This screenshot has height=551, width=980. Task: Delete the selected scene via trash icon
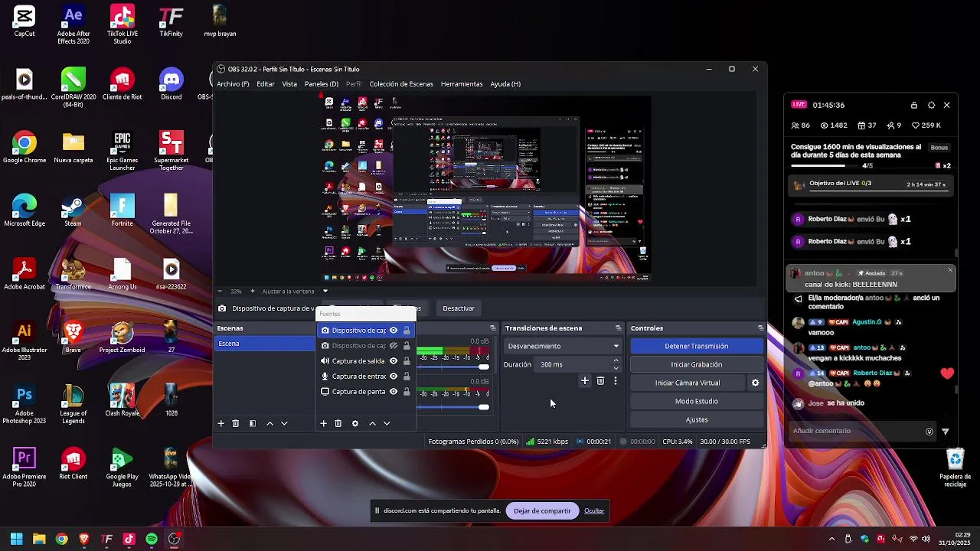tap(236, 423)
